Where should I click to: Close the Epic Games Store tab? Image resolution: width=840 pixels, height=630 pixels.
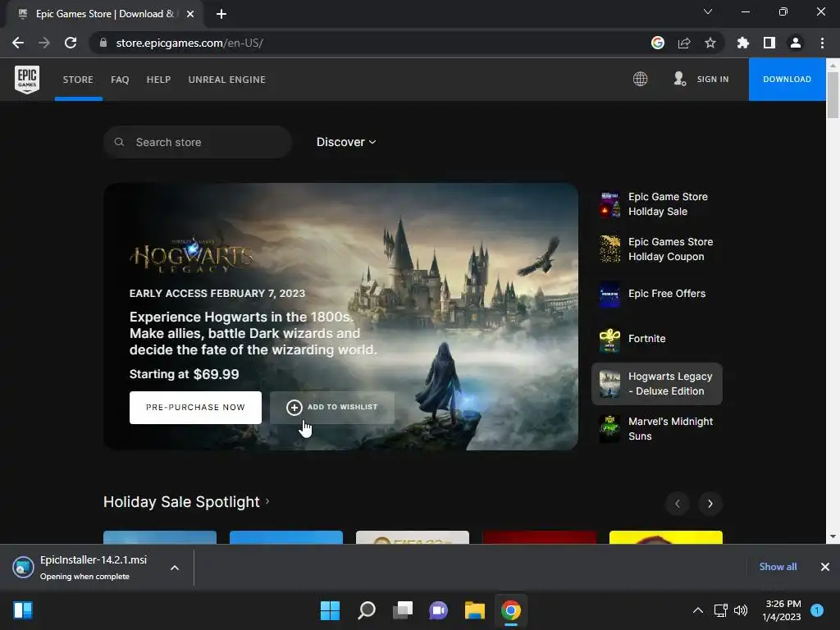coord(190,14)
